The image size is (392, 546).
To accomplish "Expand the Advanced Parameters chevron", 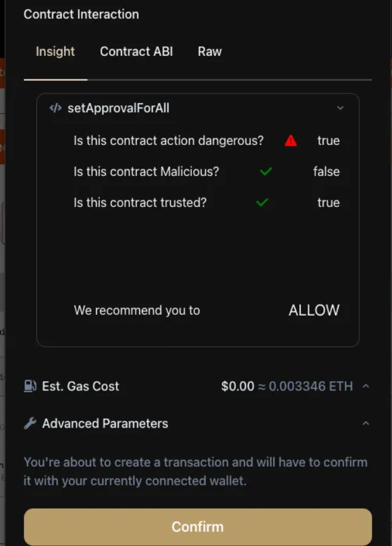I will click(x=366, y=423).
